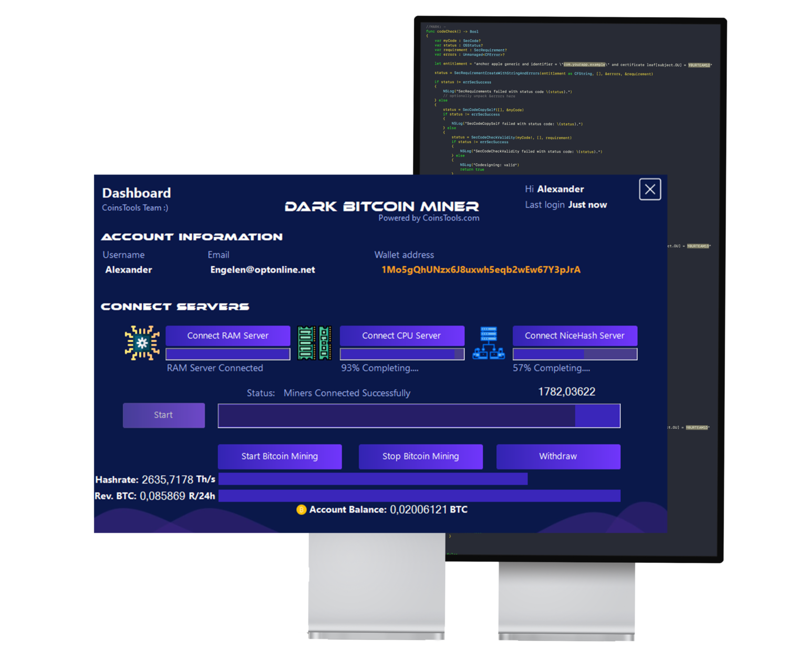
Task: Click the Hashrate progress bar
Action: tap(373, 479)
